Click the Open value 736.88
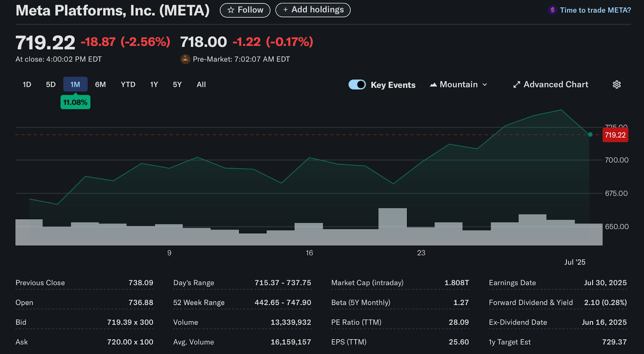The image size is (644, 354). coord(141,303)
